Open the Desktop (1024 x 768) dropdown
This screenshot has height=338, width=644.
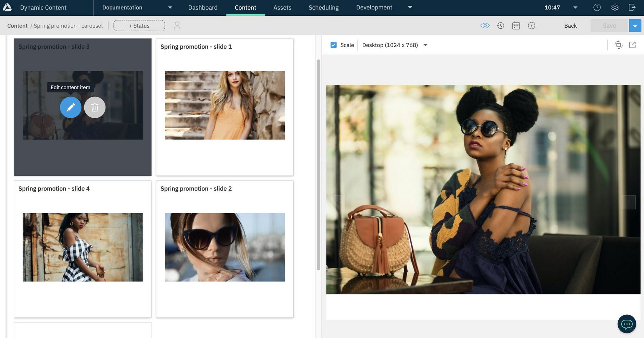(395, 45)
